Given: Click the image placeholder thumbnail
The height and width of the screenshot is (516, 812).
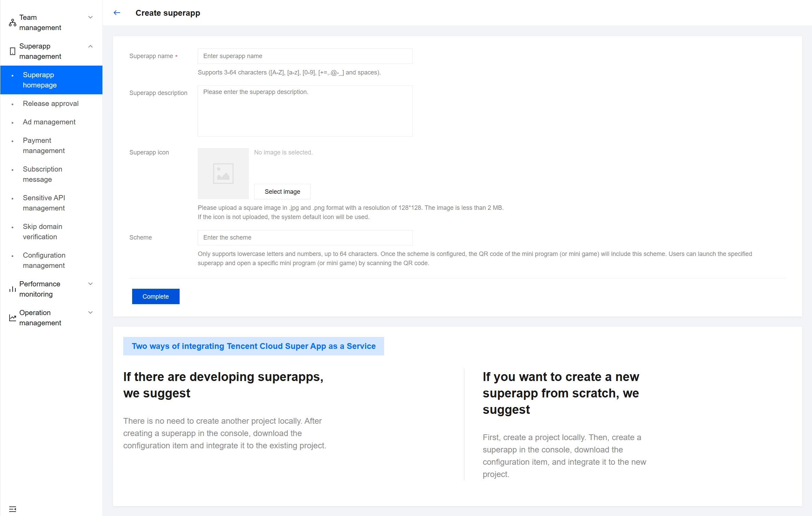Looking at the screenshot, I should [x=223, y=174].
